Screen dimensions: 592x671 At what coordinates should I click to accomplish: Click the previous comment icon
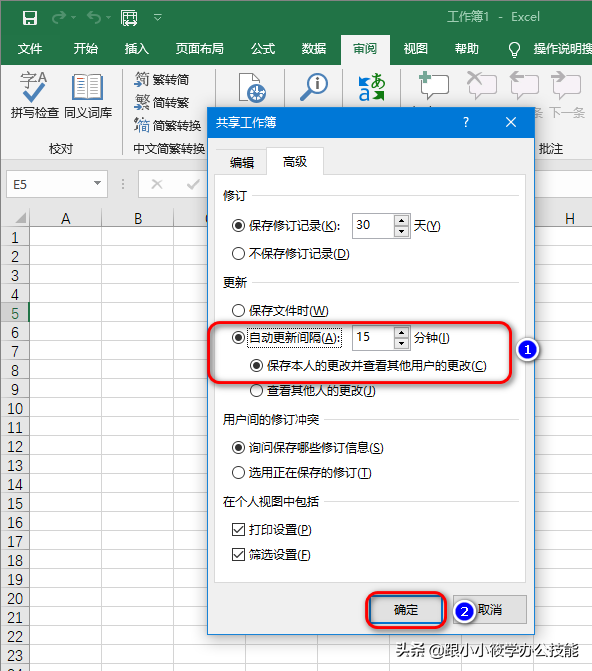pos(524,84)
